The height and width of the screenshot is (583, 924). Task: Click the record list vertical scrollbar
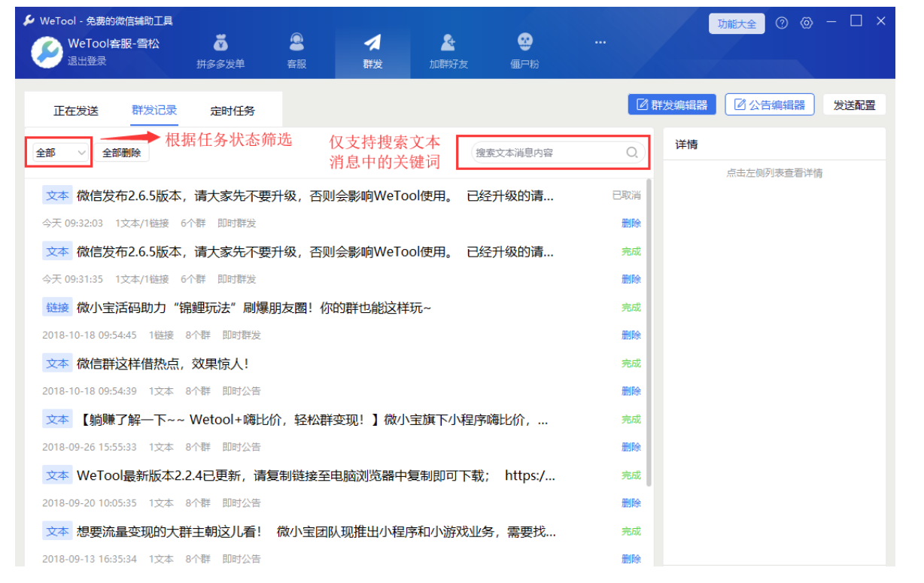pyautogui.click(x=649, y=332)
